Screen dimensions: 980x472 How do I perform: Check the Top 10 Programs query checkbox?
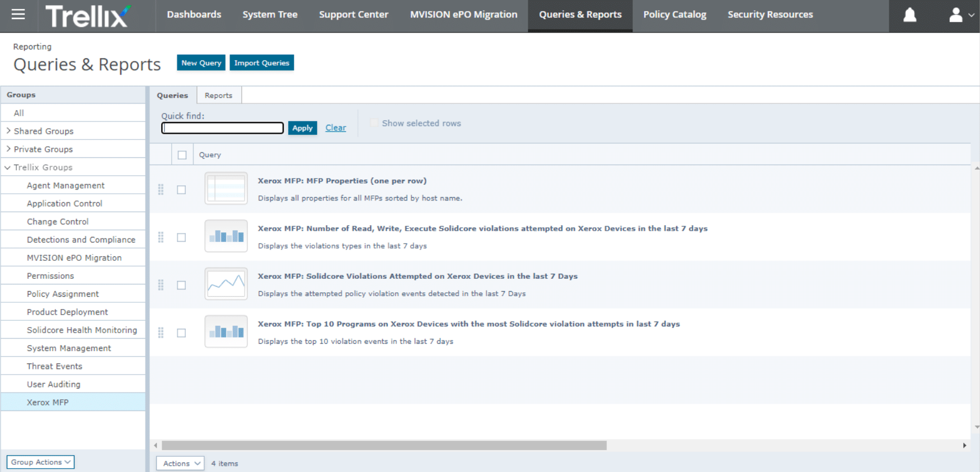click(x=181, y=333)
